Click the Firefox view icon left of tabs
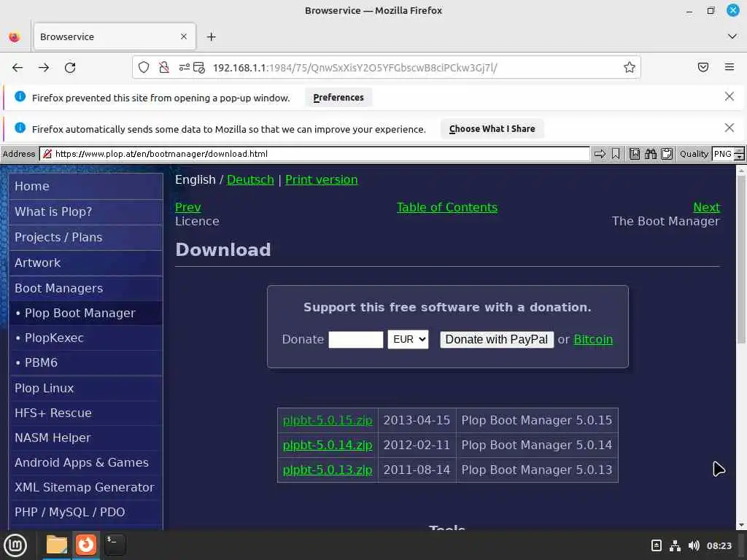Viewport: 747px width, 560px height. point(15,36)
